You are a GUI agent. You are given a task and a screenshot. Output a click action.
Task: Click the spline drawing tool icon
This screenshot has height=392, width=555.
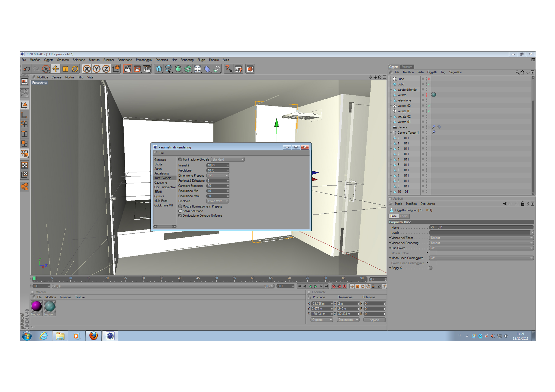click(168, 69)
